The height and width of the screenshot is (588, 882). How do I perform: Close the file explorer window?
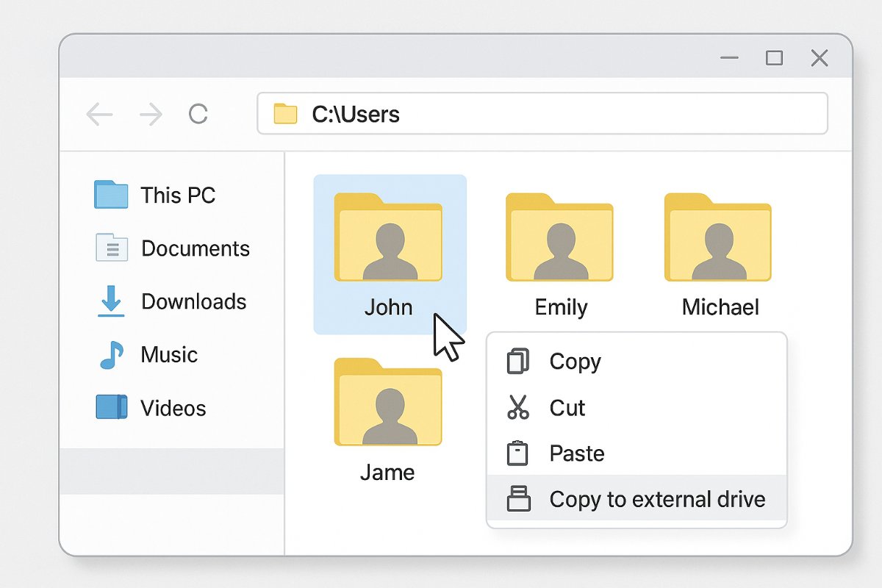coord(820,58)
